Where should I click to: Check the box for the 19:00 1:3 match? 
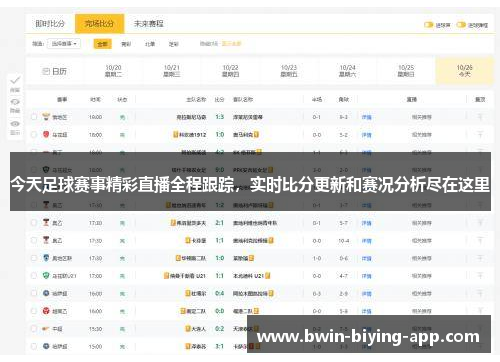[x=34, y=117]
